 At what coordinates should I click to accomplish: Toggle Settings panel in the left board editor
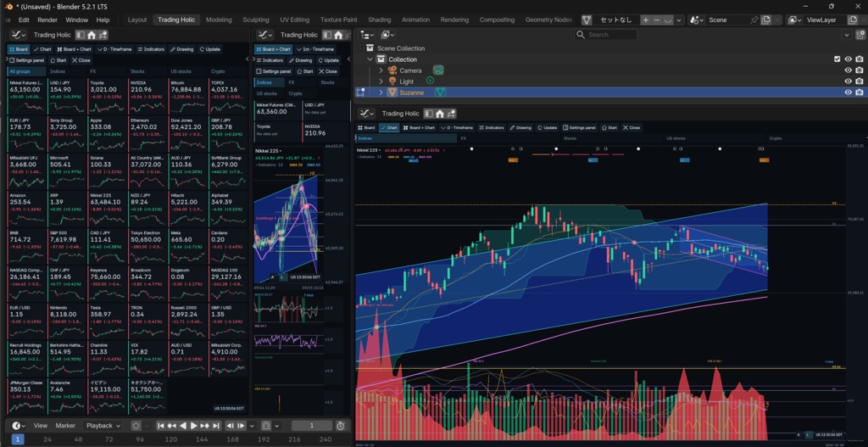tap(26, 60)
